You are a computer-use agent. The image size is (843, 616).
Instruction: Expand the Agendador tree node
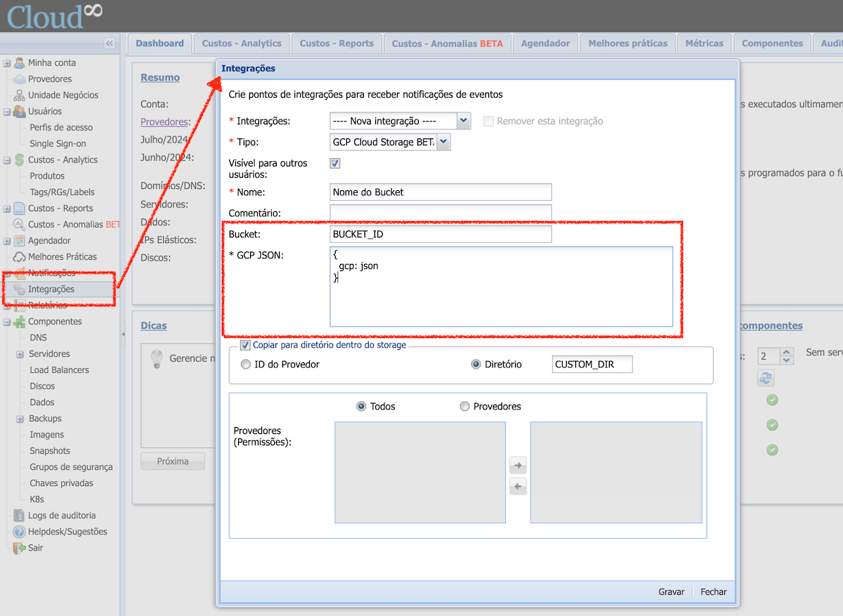7,240
